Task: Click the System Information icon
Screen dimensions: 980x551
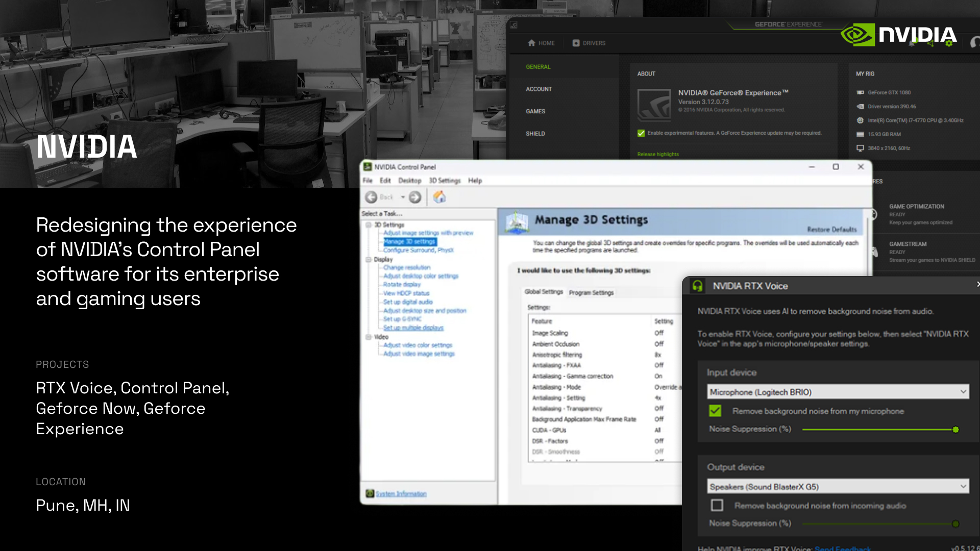Action: (x=370, y=493)
